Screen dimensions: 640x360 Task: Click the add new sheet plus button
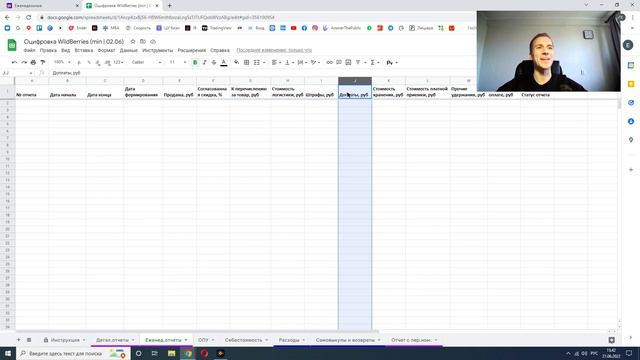pyautogui.click(x=18, y=340)
